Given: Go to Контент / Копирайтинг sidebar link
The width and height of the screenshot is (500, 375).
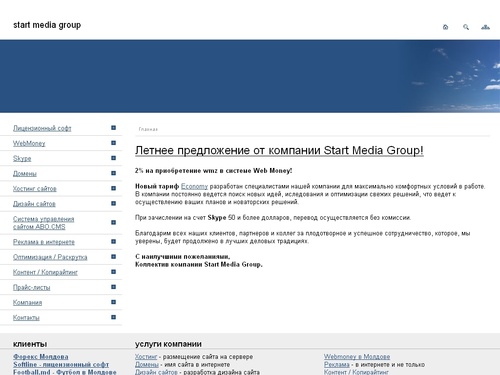Looking at the screenshot, I should coord(45,272).
